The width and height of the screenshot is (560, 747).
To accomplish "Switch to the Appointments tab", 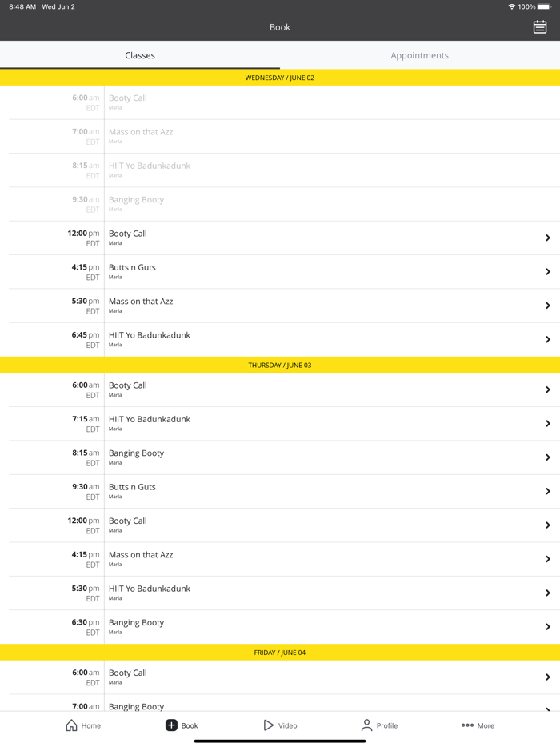I will click(x=419, y=55).
